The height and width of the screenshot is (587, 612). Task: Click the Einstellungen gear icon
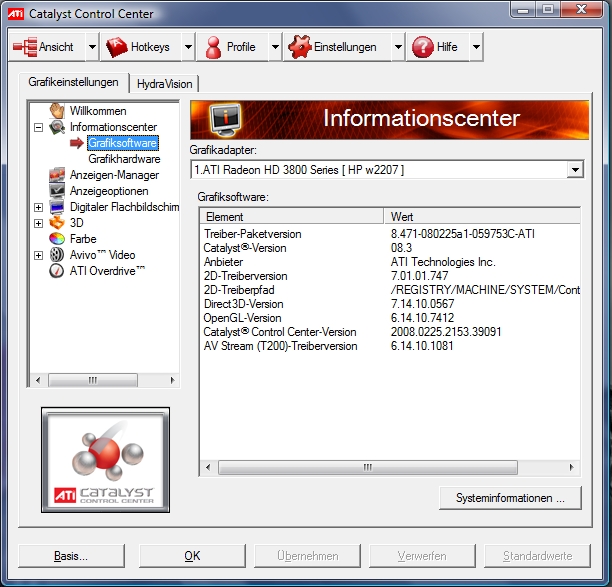pyautogui.click(x=299, y=47)
